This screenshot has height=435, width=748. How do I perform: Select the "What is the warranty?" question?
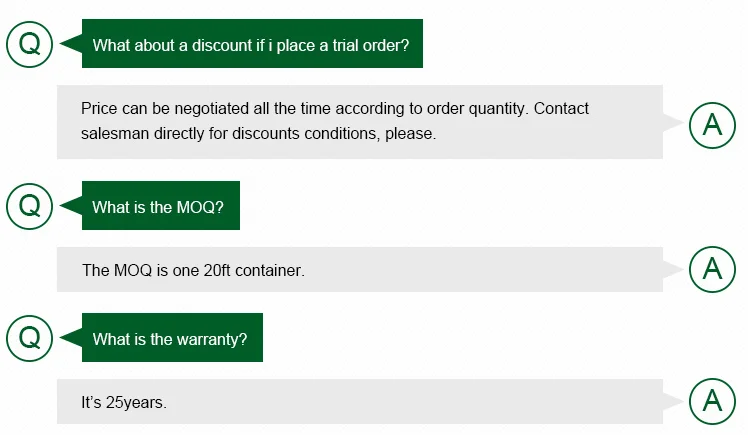(x=171, y=339)
